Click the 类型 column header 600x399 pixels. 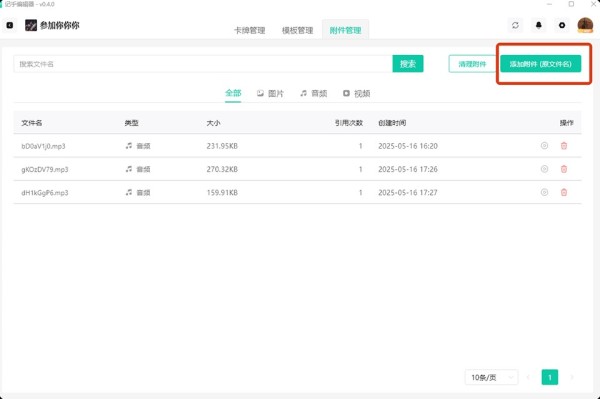[x=131, y=123]
